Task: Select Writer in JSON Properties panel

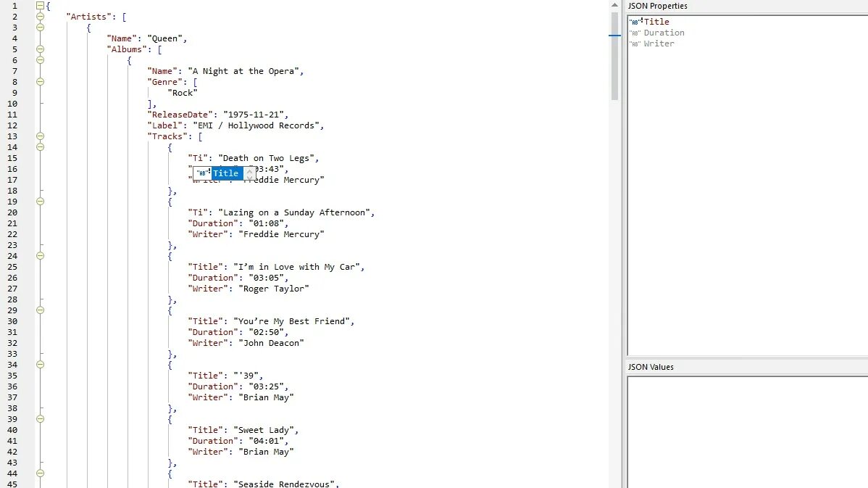Action: point(659,44)
